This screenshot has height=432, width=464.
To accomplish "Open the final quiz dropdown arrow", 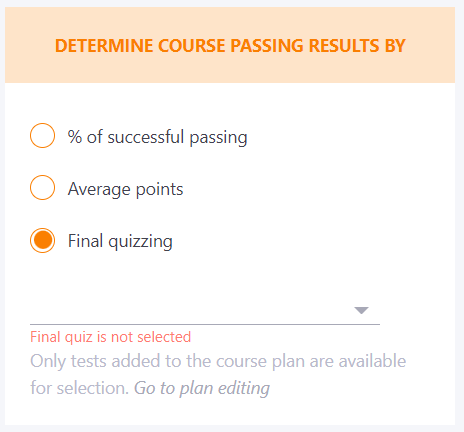I will [361, 310].
